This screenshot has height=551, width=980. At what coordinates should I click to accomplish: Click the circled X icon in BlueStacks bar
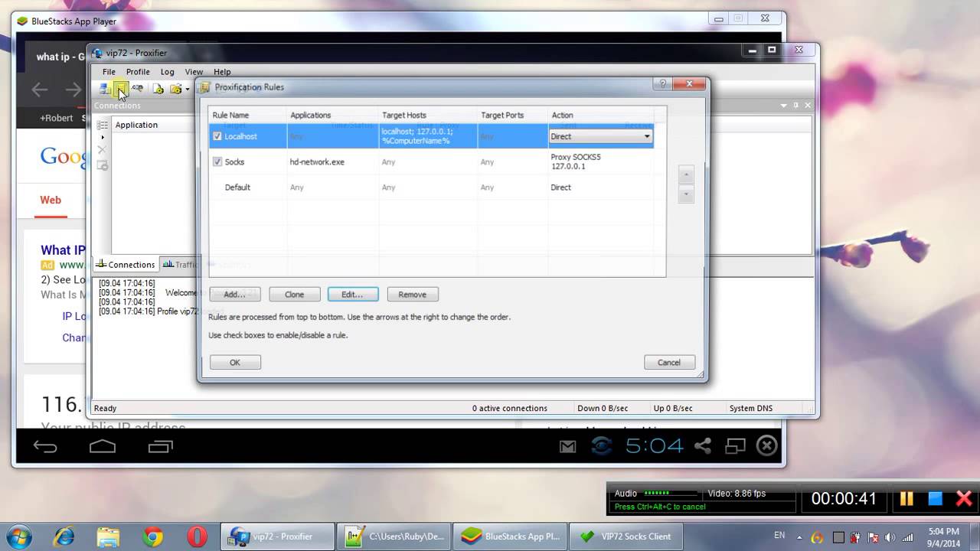tap(766, 446)
